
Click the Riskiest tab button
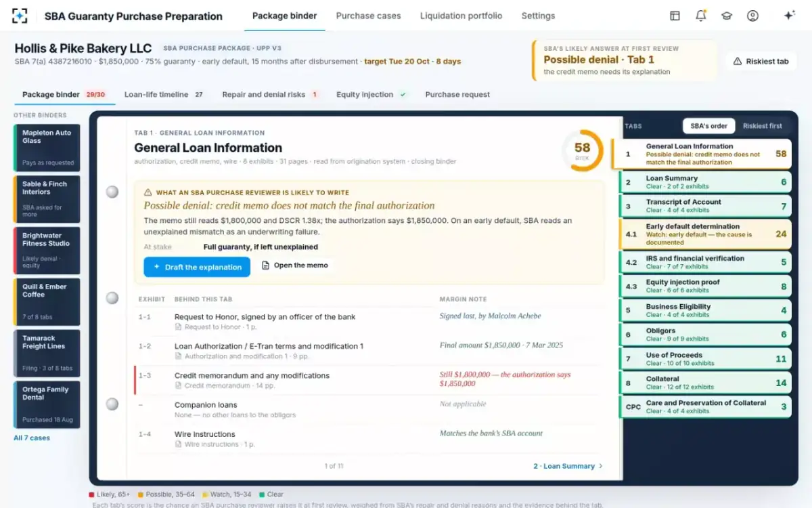tap(761, 62)
